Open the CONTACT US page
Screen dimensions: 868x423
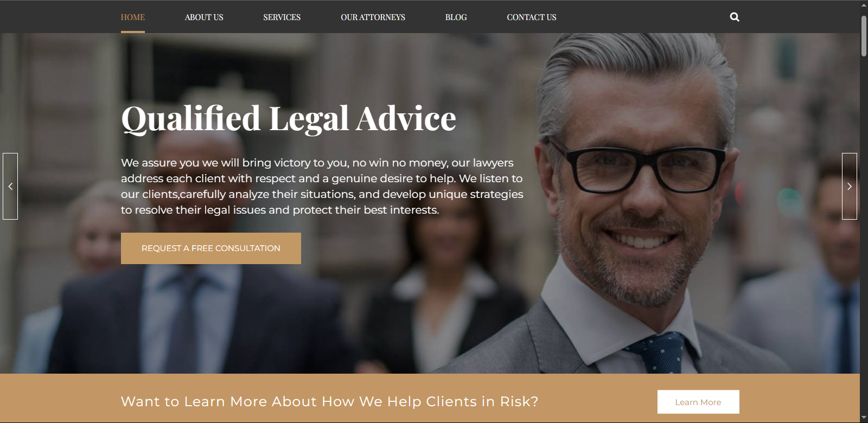[532, 17]
